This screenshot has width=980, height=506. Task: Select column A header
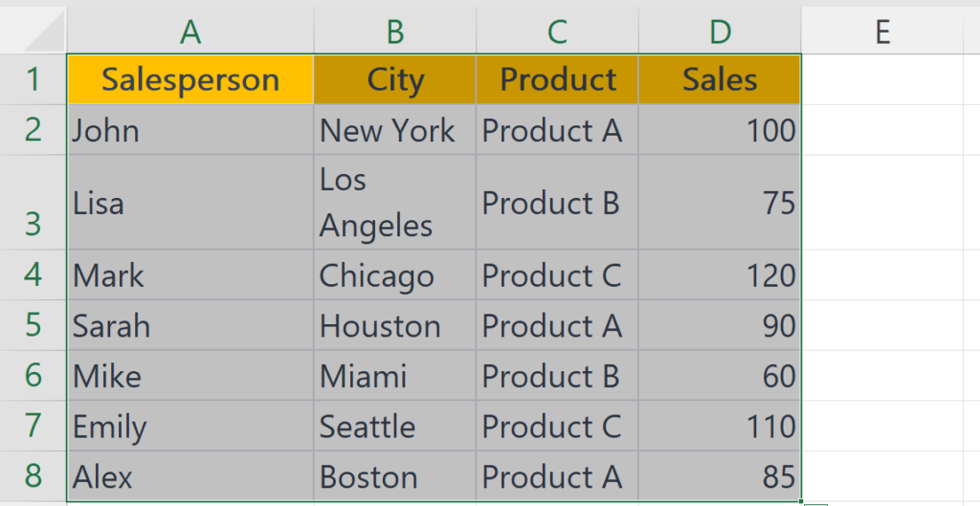(190, 31)
